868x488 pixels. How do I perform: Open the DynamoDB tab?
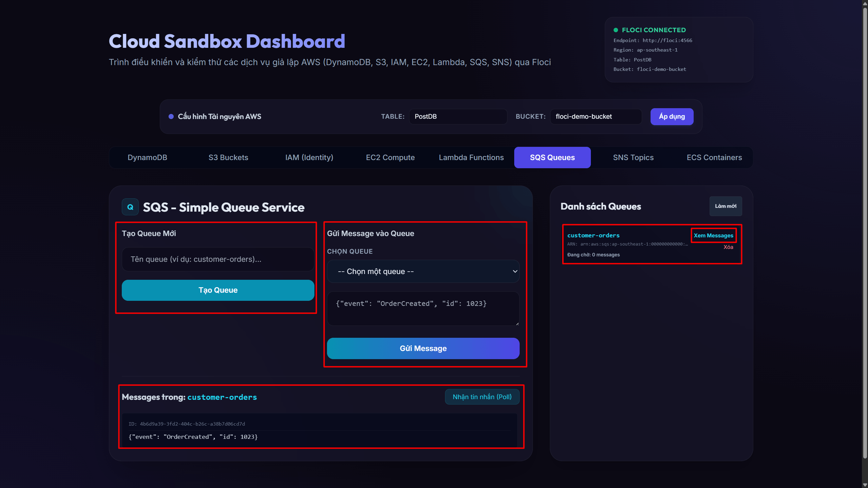pos(147,157)
